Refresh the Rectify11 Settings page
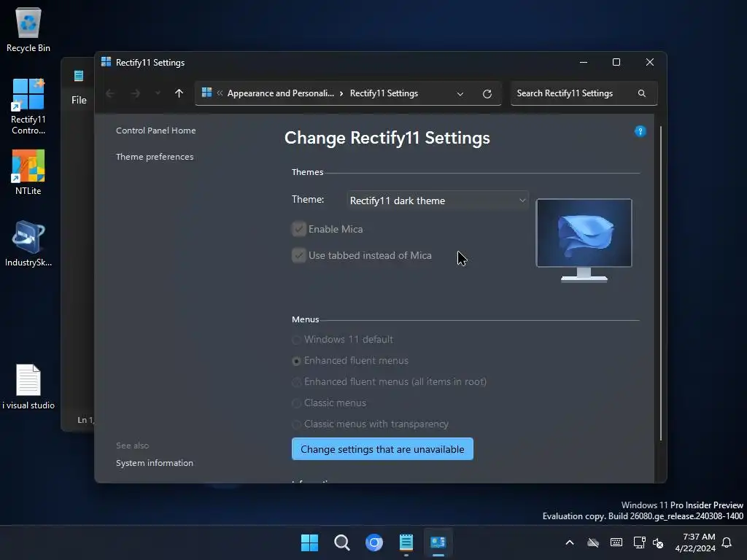This screenshot has width=747, height=560. point(487,94)
